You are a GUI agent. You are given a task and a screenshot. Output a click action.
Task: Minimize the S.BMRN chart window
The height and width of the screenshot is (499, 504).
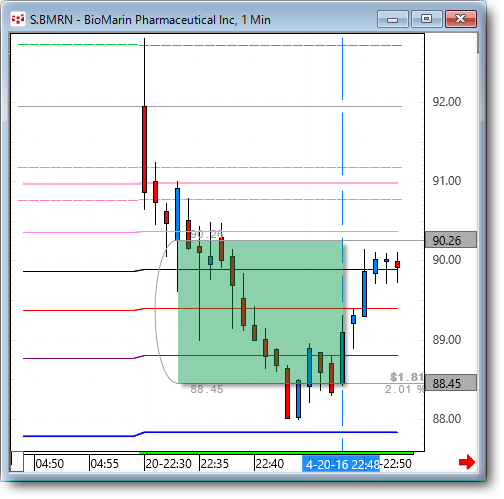[393, 19]
